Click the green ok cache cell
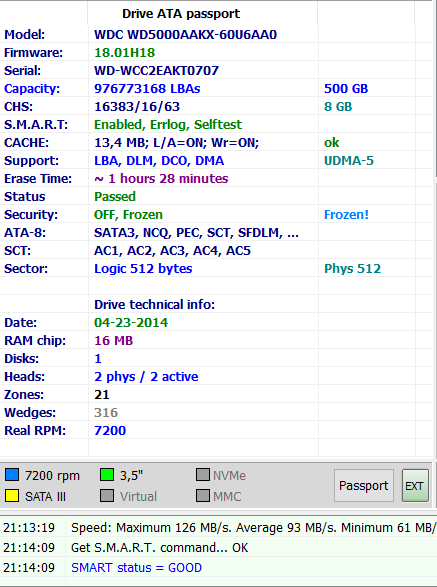Viewport: 437px width, 587px height. [x=331, y=143]
